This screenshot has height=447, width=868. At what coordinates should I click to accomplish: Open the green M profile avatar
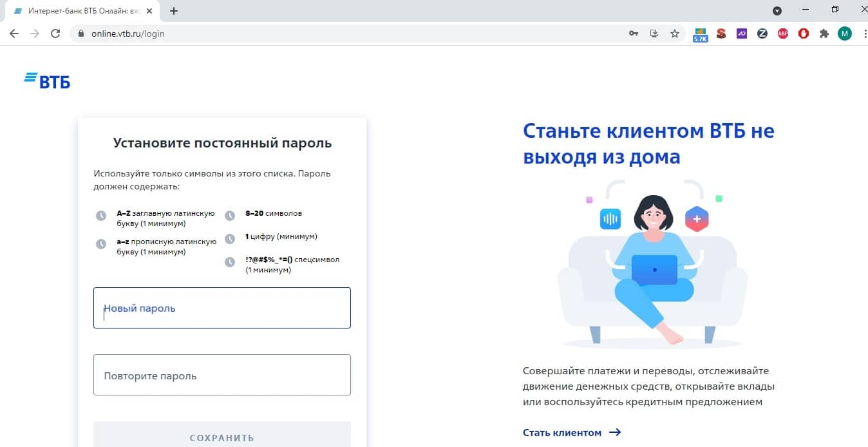click(844, 33)
